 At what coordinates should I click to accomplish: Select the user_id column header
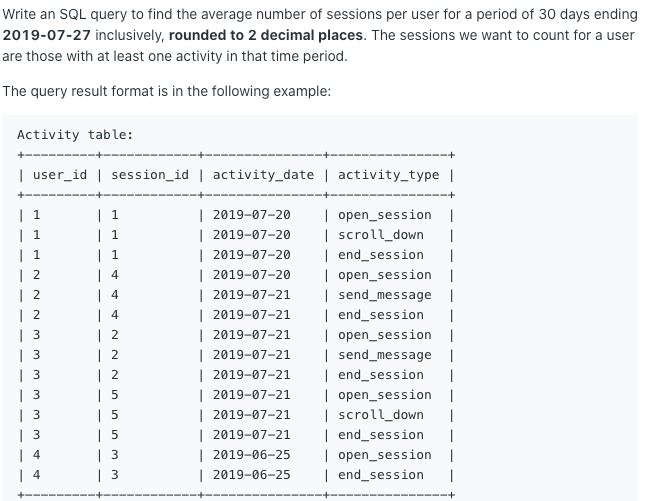pos(60,175)
